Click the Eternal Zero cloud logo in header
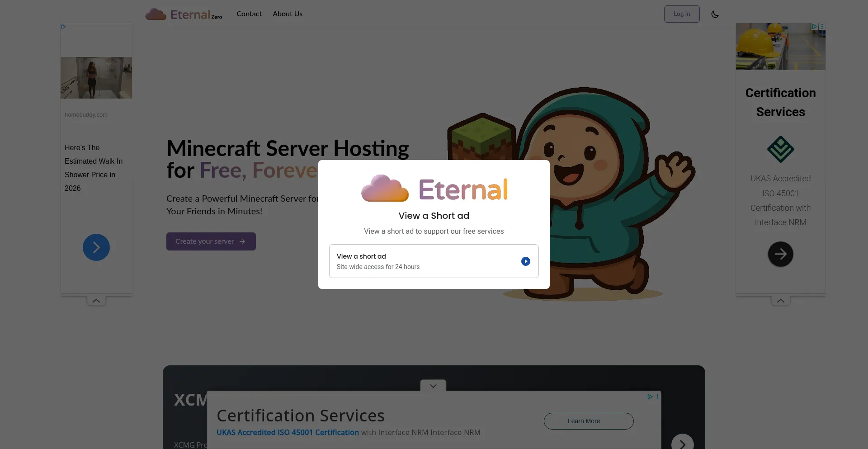The height and width of the screenshot is (449, 868). pyautogui.click(x=184, y=14)
